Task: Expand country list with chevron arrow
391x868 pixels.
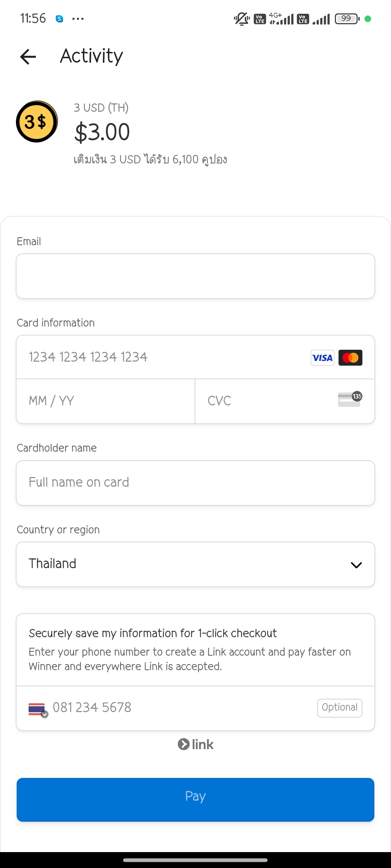Action: tap(356, 565)
